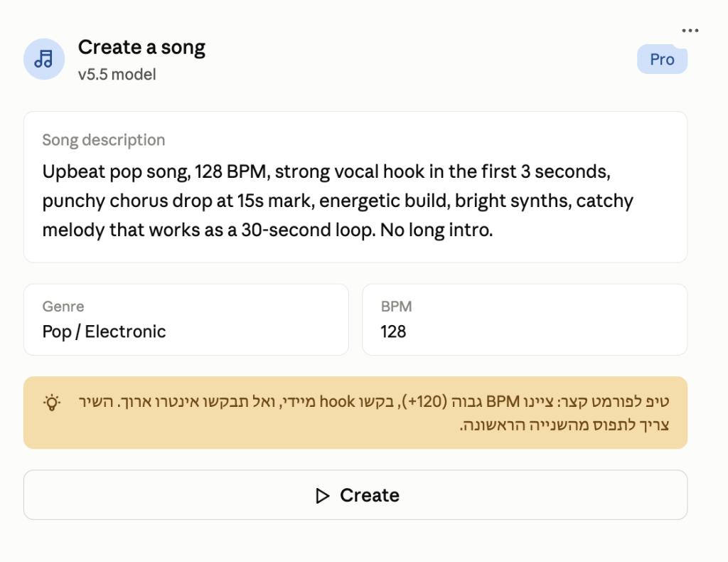Edit the Song description text field
The height and width of the screenshot is (562, 728).
click(355, 186)
